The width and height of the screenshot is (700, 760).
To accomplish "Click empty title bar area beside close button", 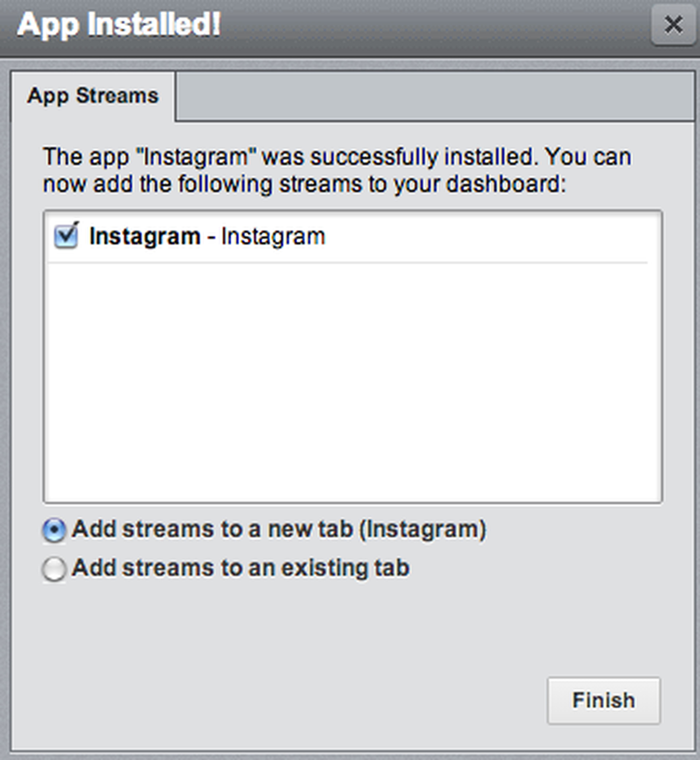I will point(436,25).
